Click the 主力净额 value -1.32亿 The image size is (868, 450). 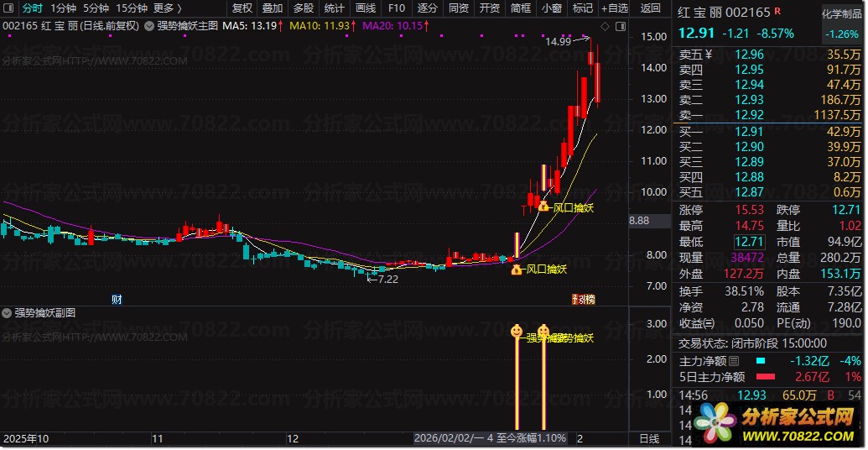pos(809,361)
